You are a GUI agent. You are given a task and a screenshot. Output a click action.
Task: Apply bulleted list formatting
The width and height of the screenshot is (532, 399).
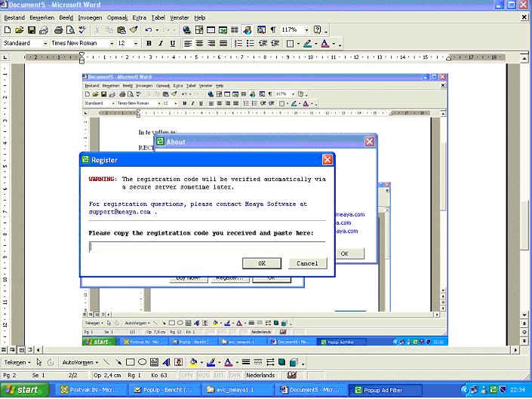click(251, 44)
